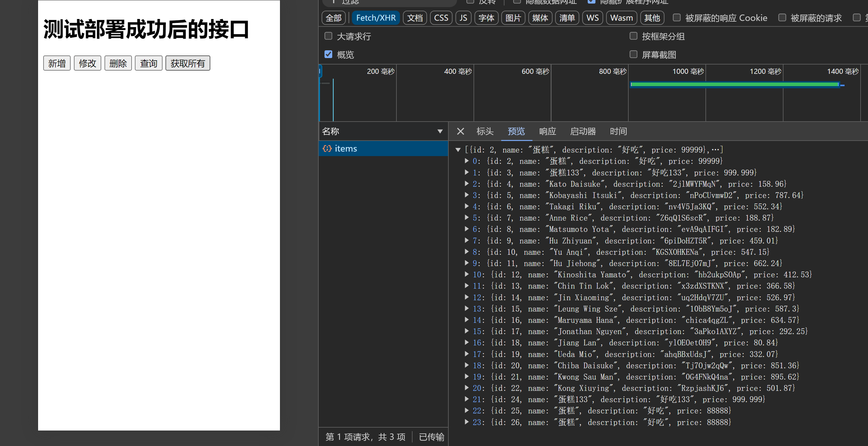
Task: Expand array entry 0 with id 2
Action: tap(466, 161)
